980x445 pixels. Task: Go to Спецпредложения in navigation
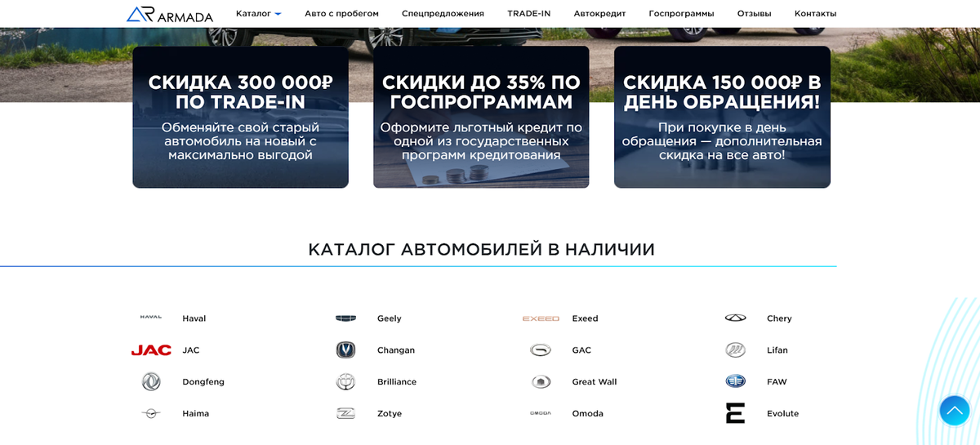pos(443,14)
